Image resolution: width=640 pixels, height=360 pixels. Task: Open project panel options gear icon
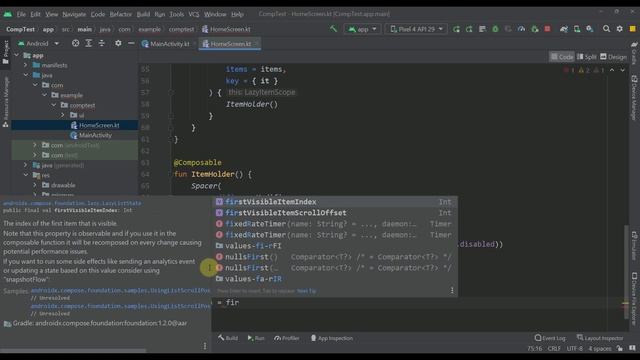(x=118, y=43)
